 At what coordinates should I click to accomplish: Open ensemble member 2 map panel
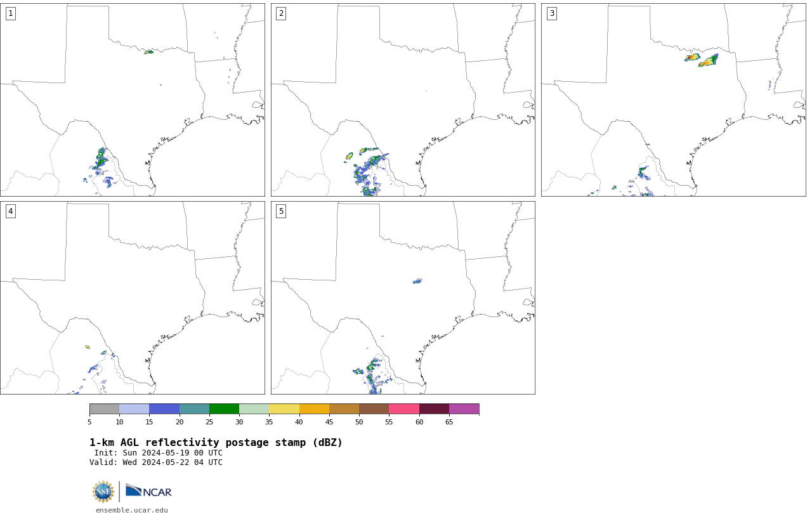pos(403,100)
